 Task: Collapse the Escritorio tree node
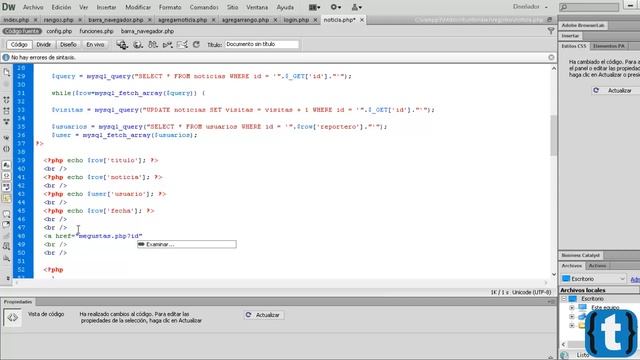tap(564, 299)
